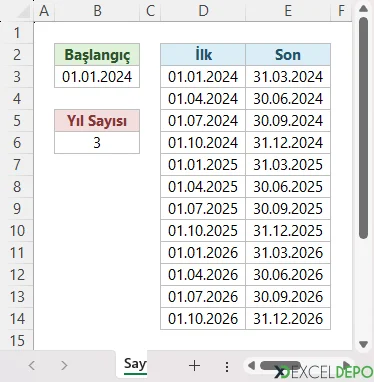Select column C header
Viewport: 374px width, 382px height.
tap(150, 11)
